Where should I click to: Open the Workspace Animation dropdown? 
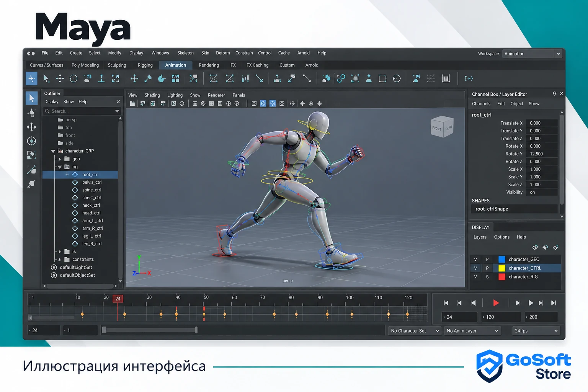pos(532,54)
